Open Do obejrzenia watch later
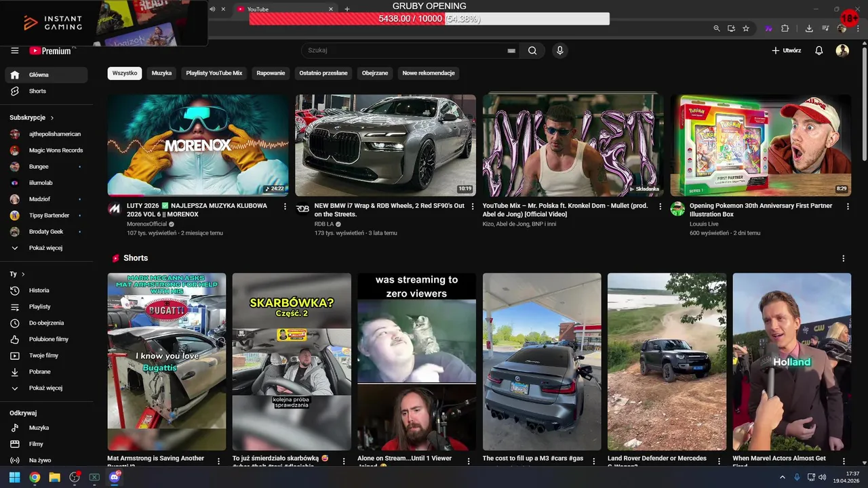This screenshot has height=488, width=868. click(46, 323)
